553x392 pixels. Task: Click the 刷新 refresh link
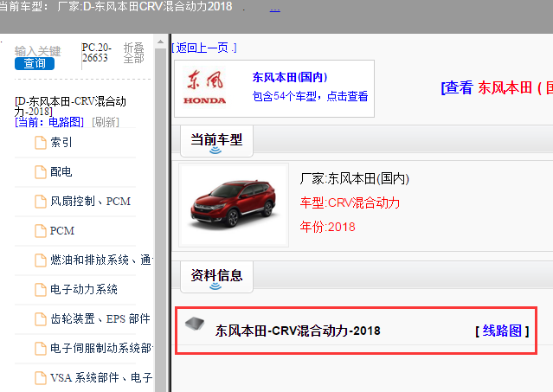106,122
